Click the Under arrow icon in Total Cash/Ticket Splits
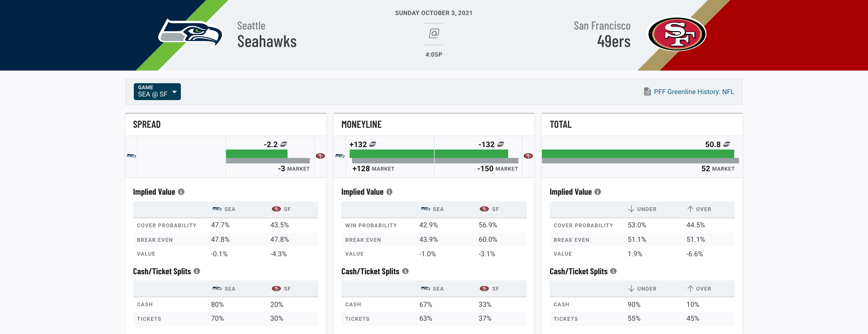Viewport: 868px width, 334px height. pyautogui.click(x=631, y=288)
